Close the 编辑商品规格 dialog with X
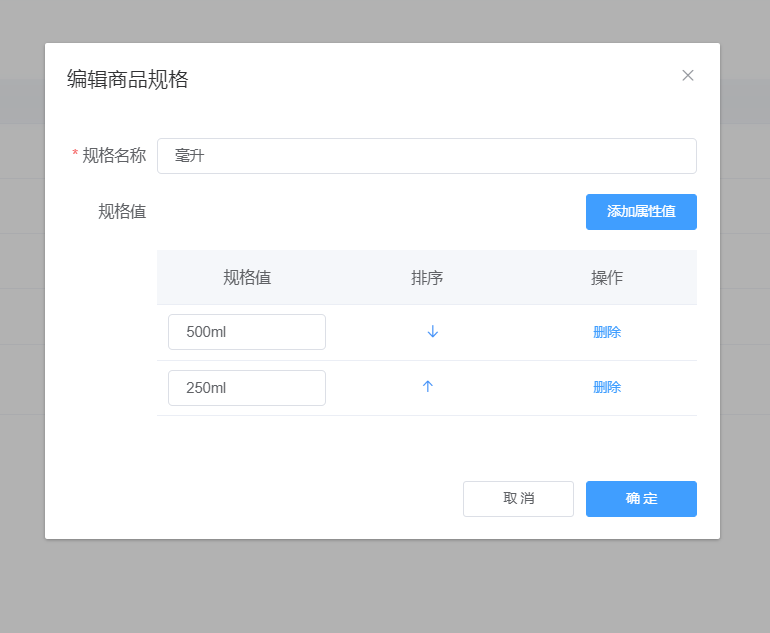Image resolution: width=770 pixels, height=633 pixels. [688, 75]
